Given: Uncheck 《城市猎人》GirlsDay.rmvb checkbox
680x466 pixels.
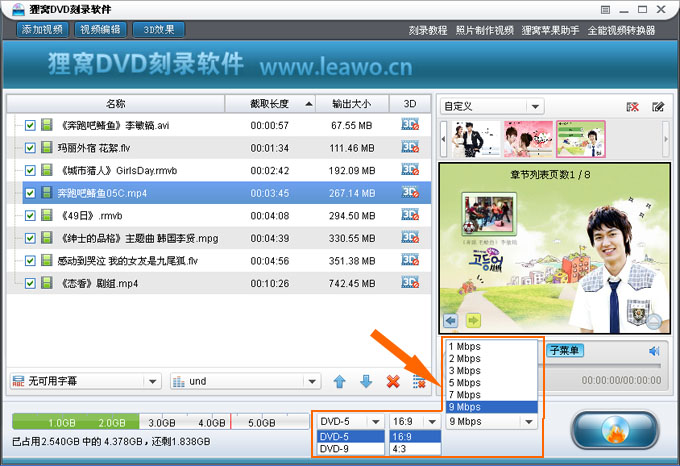Looking at the screenshot, I should click(30, 170).
